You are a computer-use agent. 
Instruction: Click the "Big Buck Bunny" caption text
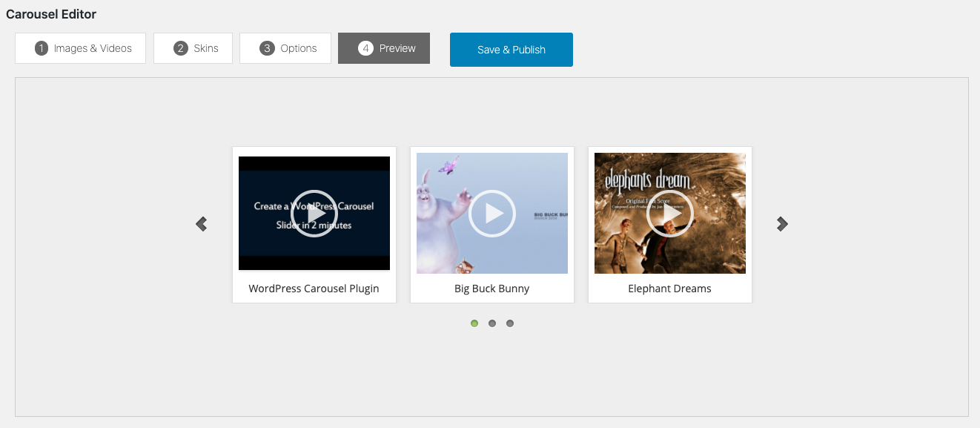point(492,289)
